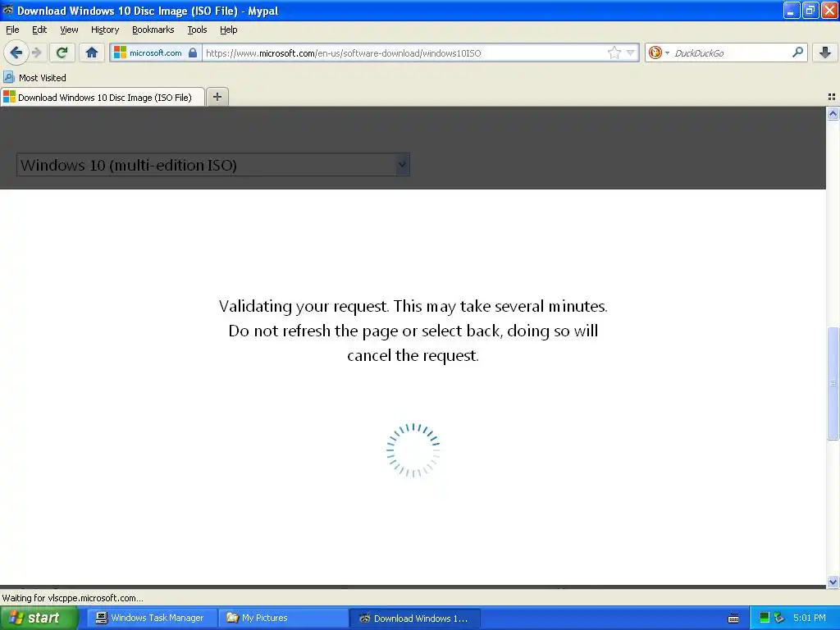Click the 'Validating your request' message
The width and height of the screenshot is (840, 630).
[x=413, y=331]
